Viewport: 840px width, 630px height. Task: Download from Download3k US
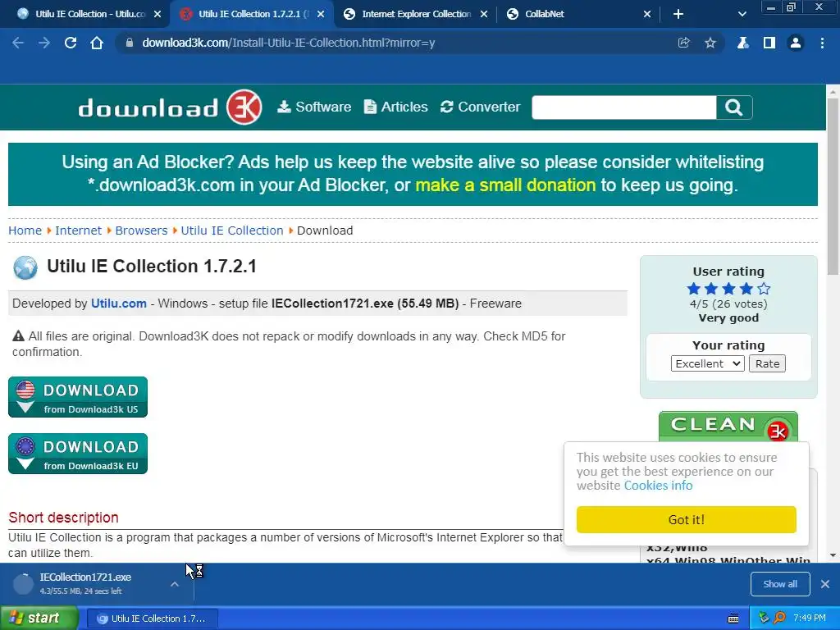point(78,397)
